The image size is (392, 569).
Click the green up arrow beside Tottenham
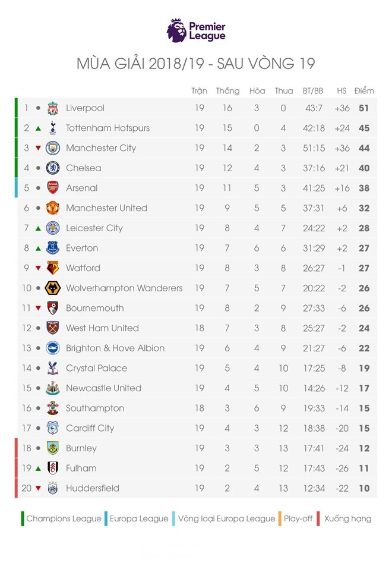coord(38,128)
